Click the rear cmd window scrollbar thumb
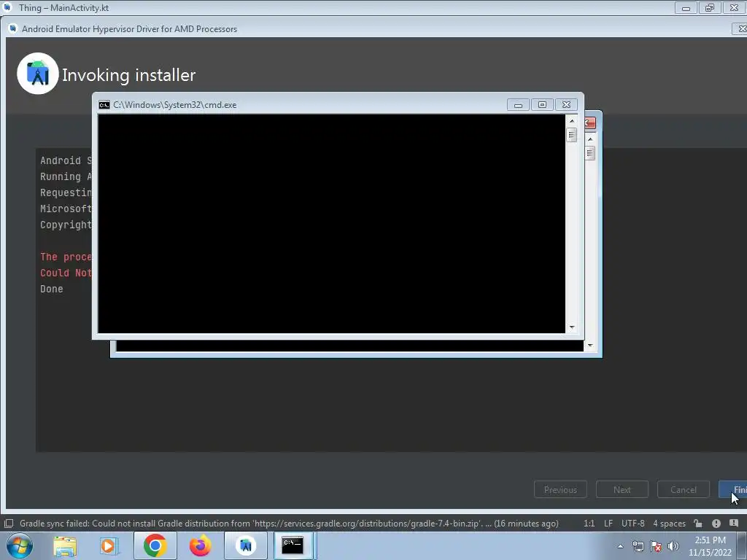 (x=590, y=153)
